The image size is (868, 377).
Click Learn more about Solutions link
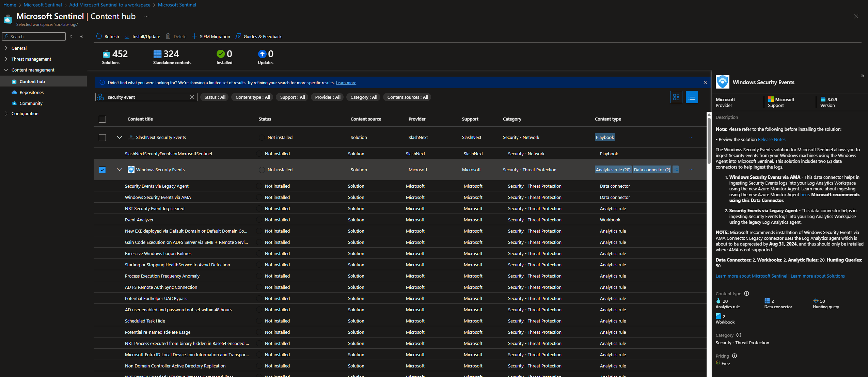pos(817,276)
